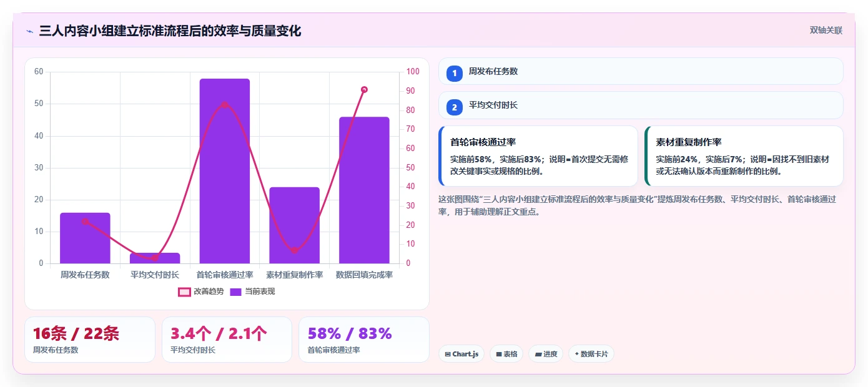
Task: Click x-axis label 数据回填完成率
Action: (364, 275)
